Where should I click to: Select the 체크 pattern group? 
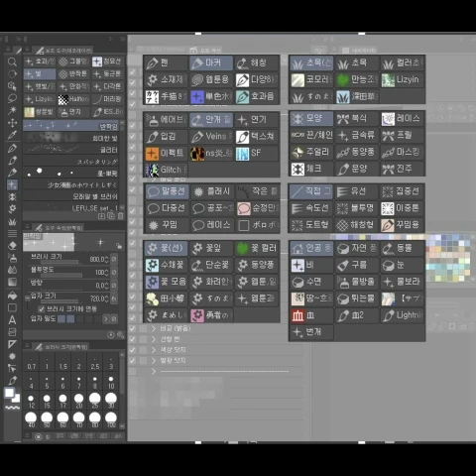311,169
